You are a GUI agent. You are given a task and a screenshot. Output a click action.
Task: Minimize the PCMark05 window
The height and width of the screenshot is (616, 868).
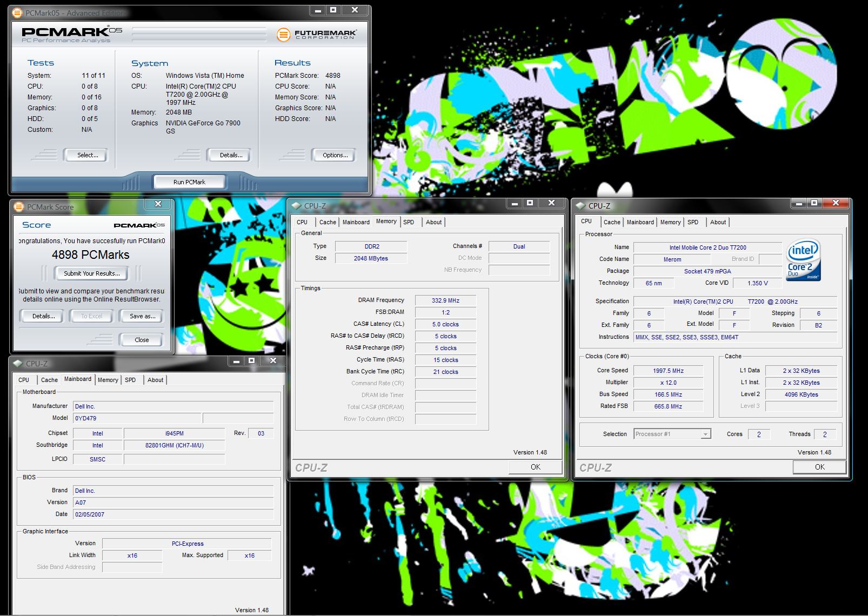318,10
